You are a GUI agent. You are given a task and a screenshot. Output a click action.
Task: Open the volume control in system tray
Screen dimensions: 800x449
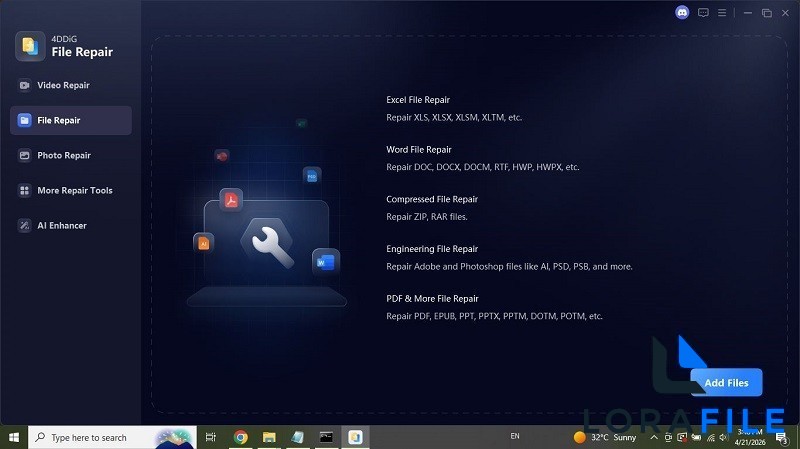[x=723, y=437]
